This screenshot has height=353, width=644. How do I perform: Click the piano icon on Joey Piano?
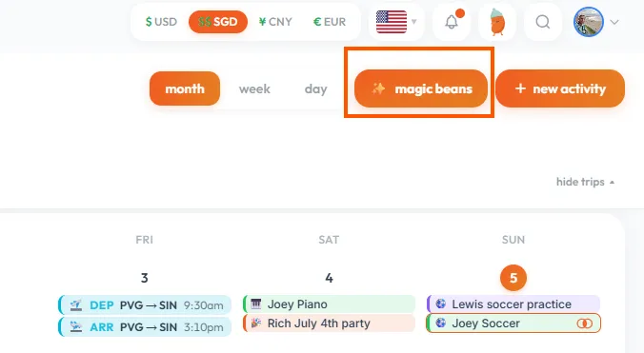tap(256, 304)
